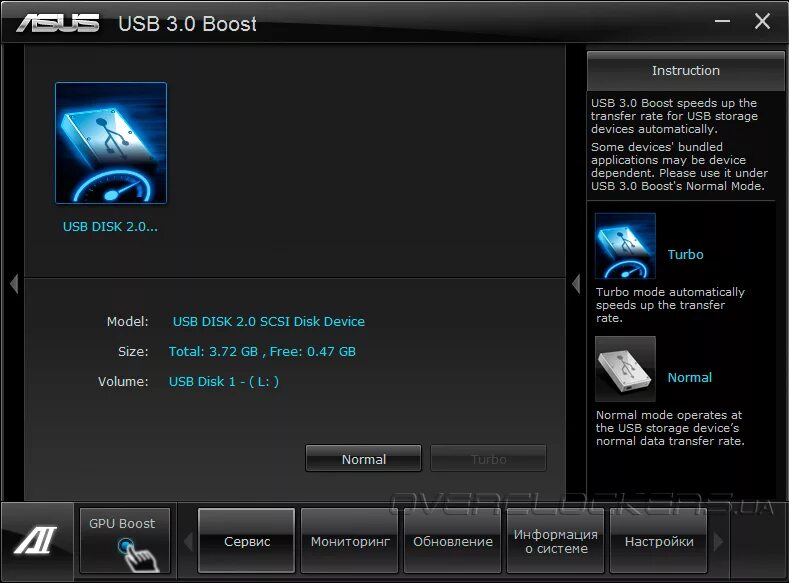This screenshot has height=583, width=789.
Task: Click the Model: field label
Action: coord(127,321)
